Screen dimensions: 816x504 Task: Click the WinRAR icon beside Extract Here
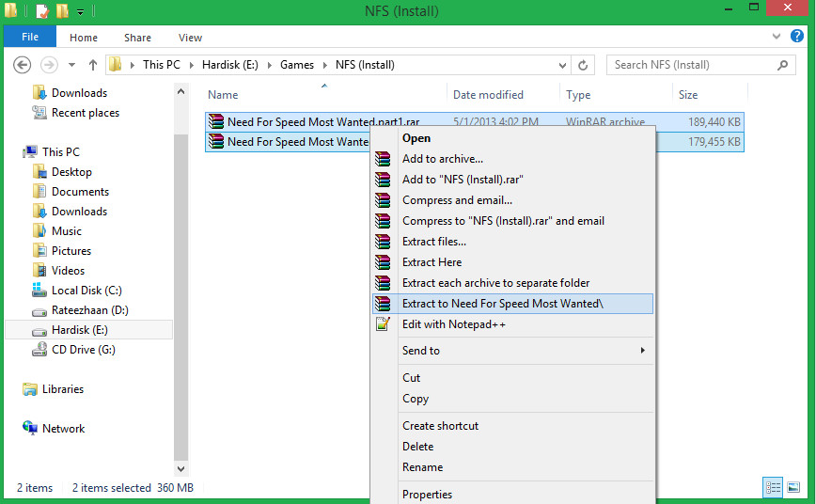(383, 262)
